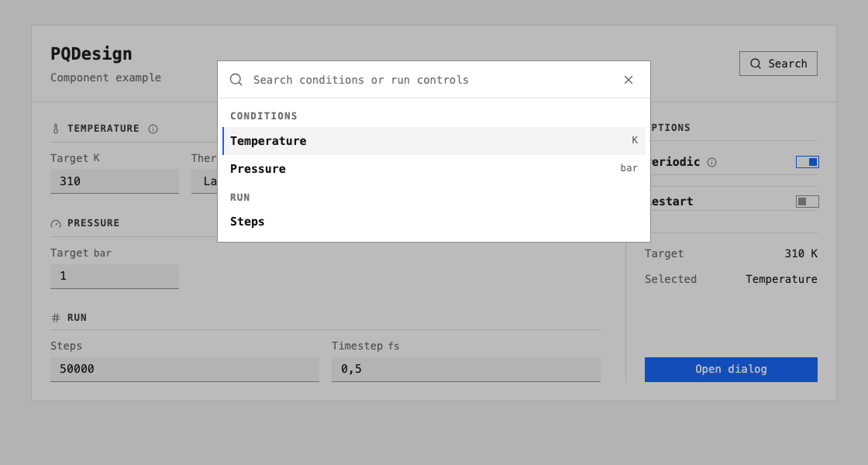Click the RUN group heading in dialog
Viewport: 868px width, 465px height.
(239, 197)
